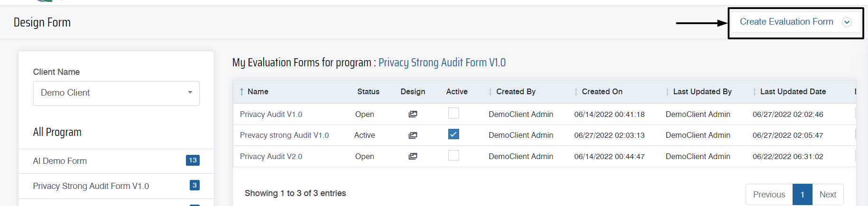This screenshot has width=868, height=206.
Task: Open the Client Name dropdown
Action: coord(116,93)
